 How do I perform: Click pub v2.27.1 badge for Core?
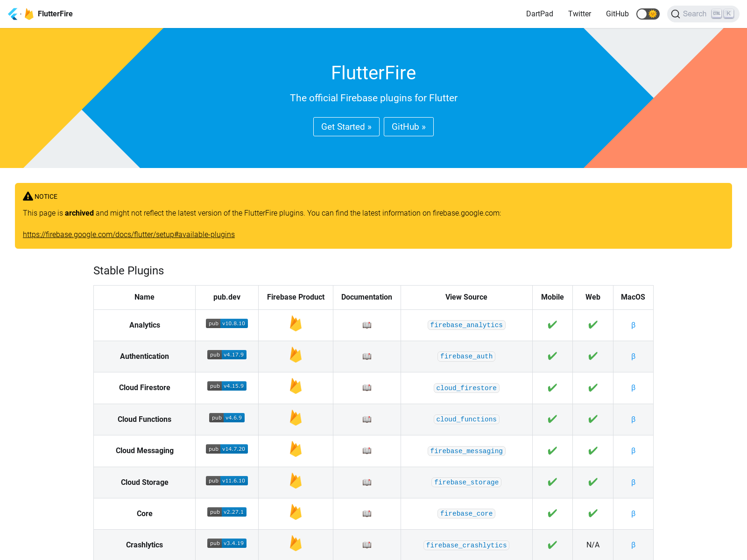tap(227, 512)
